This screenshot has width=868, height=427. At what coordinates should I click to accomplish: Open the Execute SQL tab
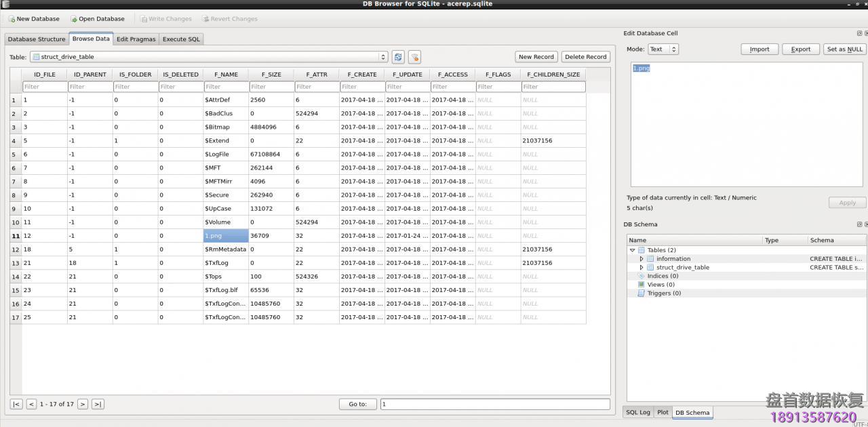[181, 39]
